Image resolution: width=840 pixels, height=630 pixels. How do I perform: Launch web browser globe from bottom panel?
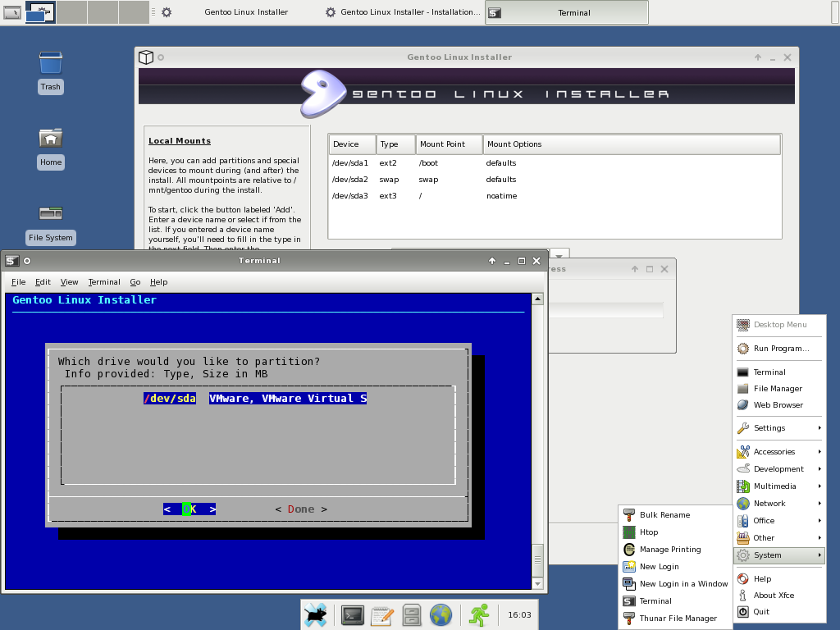coord(441,615)
